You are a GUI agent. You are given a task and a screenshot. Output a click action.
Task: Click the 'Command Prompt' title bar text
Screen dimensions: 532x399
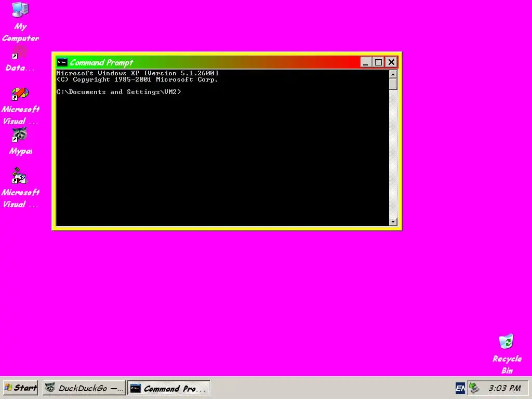[x=101, y=62]
